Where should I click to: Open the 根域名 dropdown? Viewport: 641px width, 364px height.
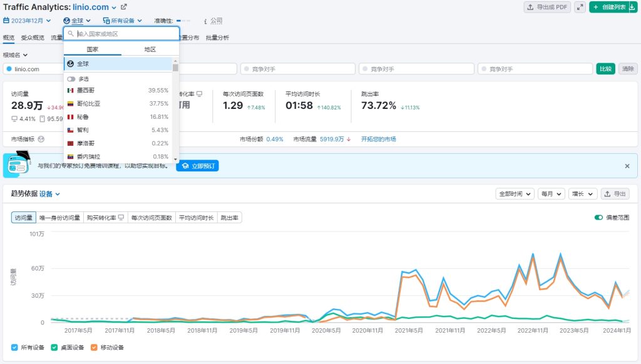coord(15,55)
